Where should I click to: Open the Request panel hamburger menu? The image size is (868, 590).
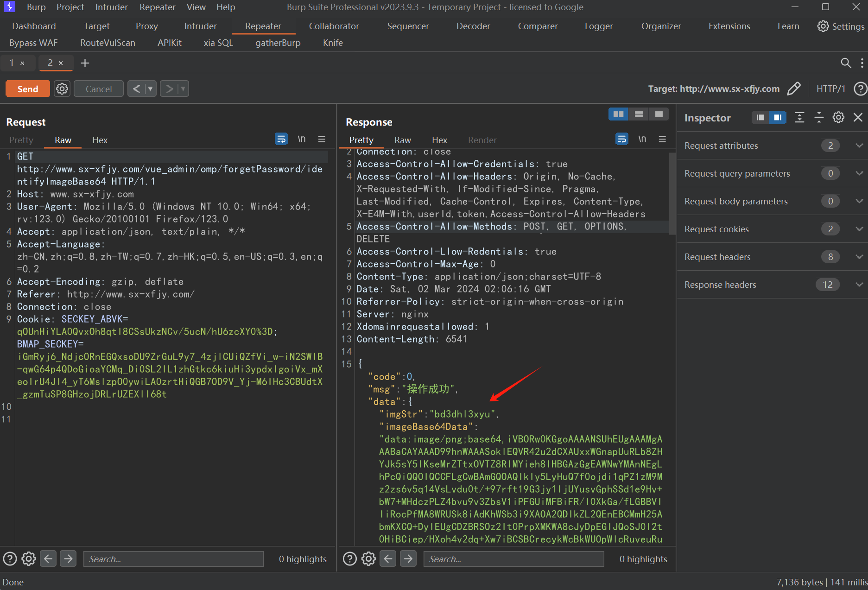(x=322, y=139)
